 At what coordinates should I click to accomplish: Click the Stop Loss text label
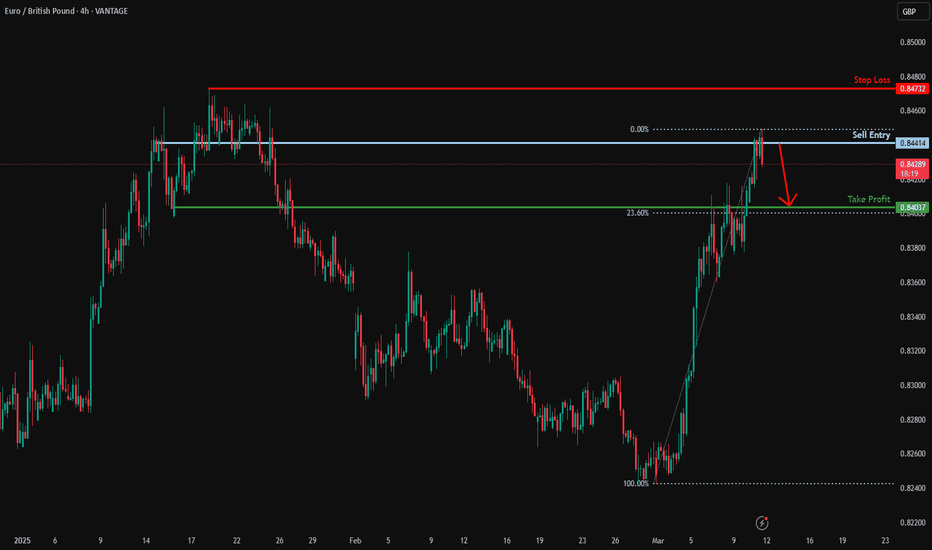[x=872, y=80]
